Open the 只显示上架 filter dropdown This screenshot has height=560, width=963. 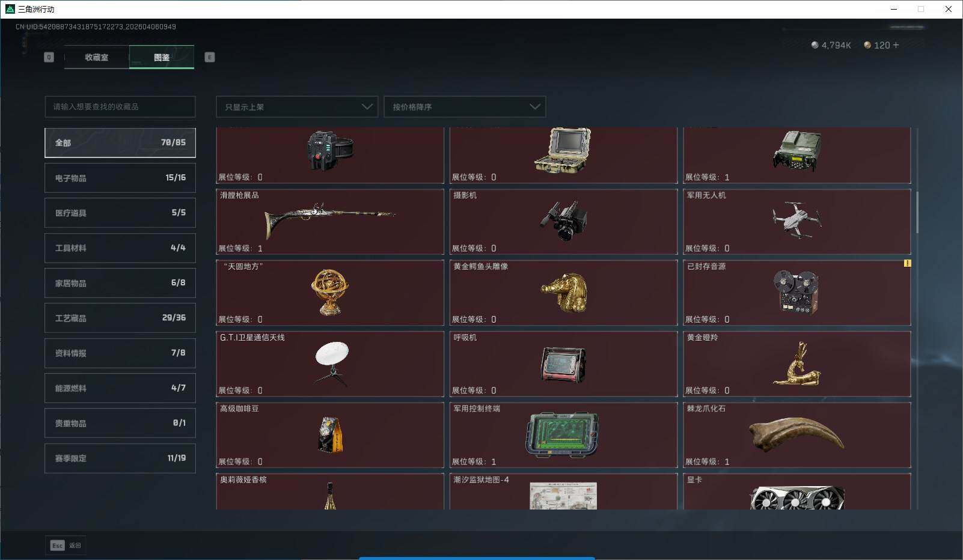296,106
